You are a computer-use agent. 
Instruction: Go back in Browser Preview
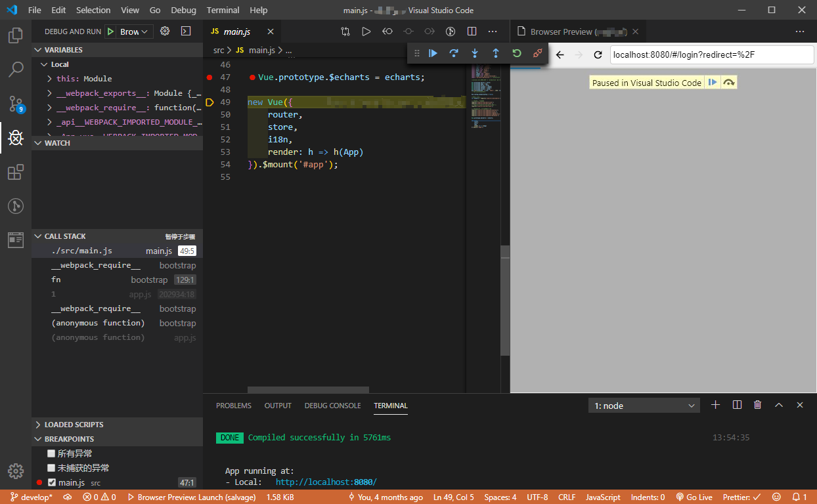[560, 55]
